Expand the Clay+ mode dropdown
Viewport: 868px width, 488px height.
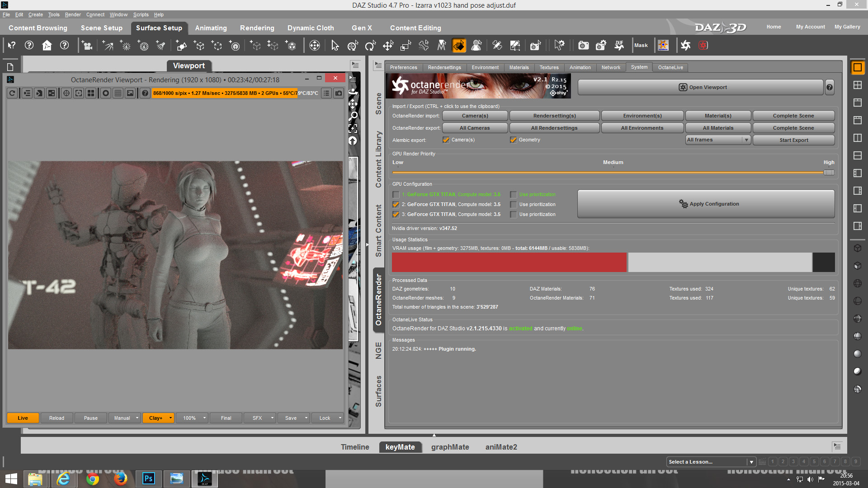(x=170, y=418)
